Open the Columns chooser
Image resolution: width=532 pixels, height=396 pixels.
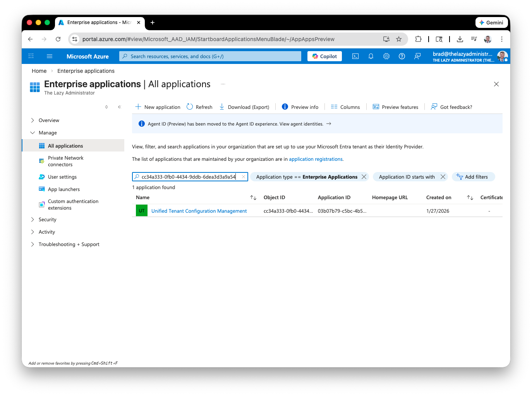coord(345,107)
